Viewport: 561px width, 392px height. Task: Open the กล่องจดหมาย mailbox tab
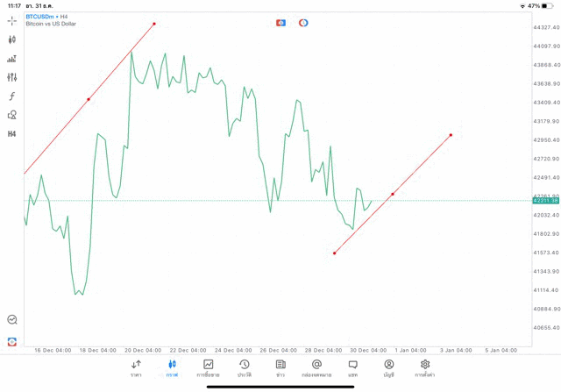point(316,367)
